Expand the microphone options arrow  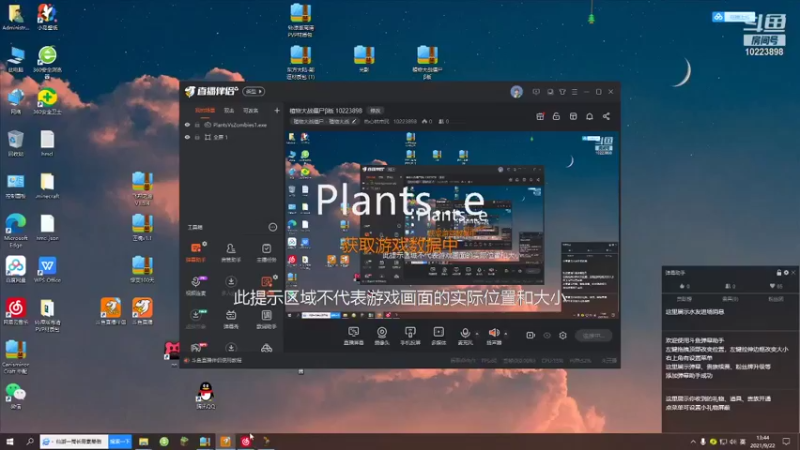pyautogui.click(x=477, y=334)
